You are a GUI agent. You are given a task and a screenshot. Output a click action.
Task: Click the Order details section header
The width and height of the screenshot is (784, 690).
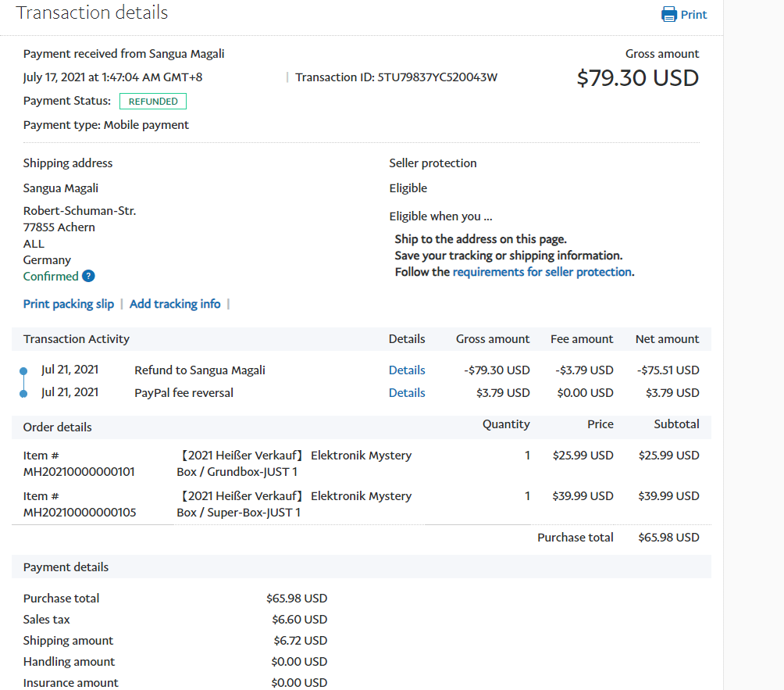pos(58,427)
